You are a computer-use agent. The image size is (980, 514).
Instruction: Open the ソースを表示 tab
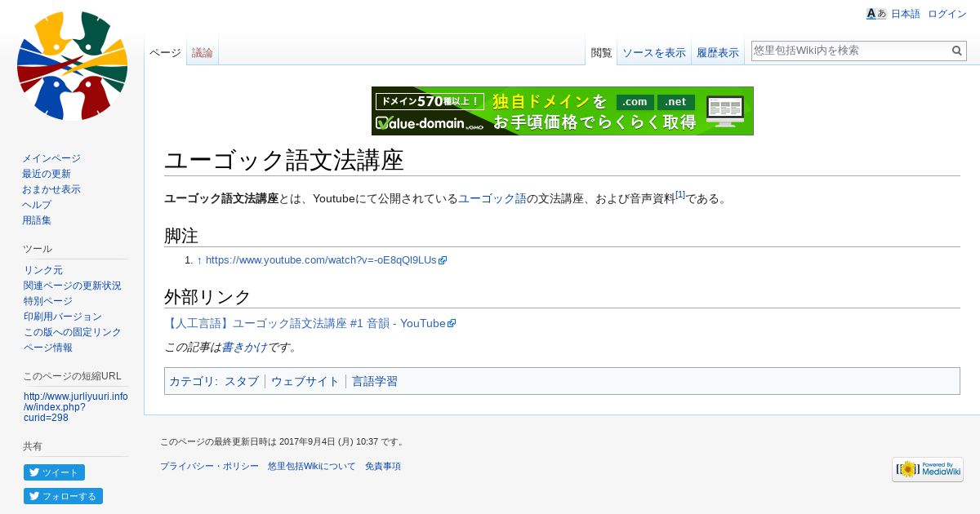654,53
